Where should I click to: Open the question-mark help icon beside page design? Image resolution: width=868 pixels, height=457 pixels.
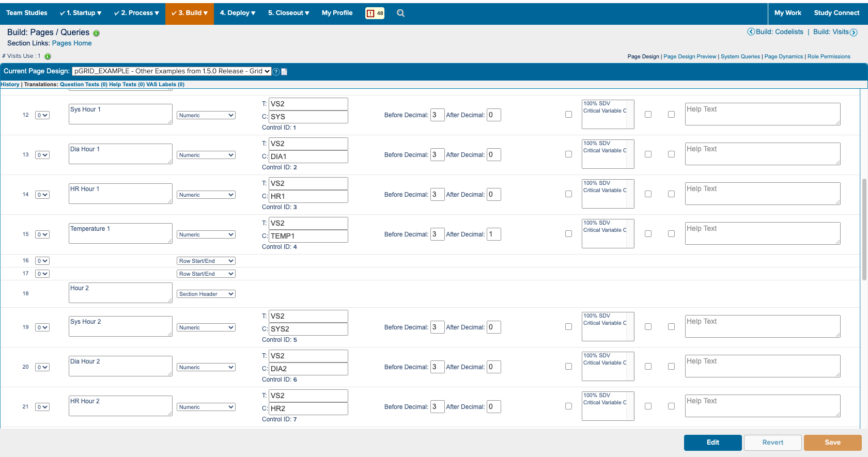click(276, 72)
